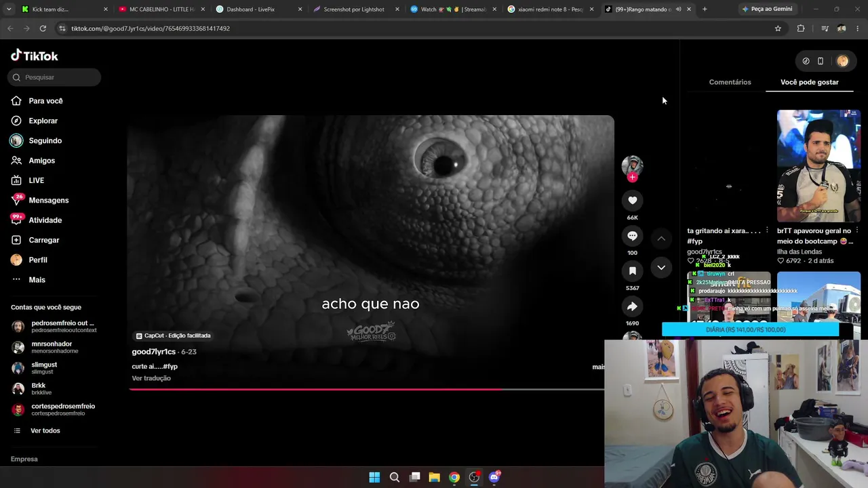Reload the page
Screen dimensions: 868x488
tap(43, 28)
